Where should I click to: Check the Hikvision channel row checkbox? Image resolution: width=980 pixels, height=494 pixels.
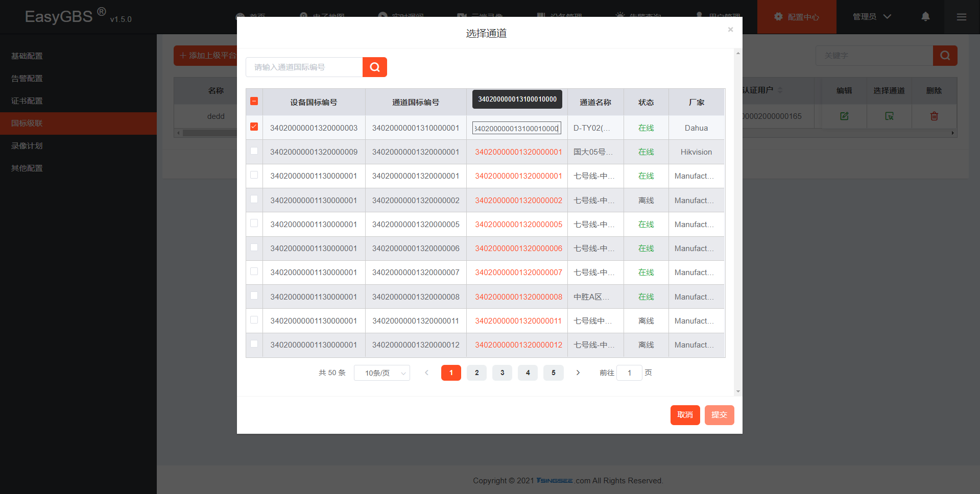(254, 151)
